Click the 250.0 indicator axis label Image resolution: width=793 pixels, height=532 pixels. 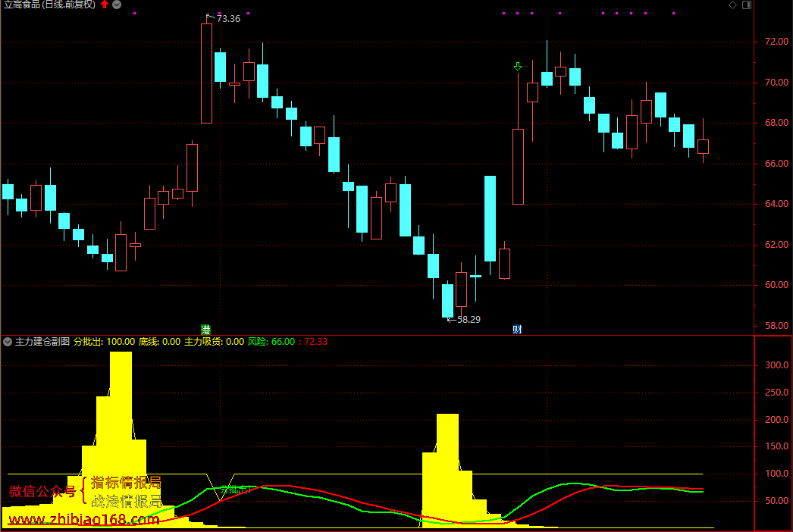point(776,393)
